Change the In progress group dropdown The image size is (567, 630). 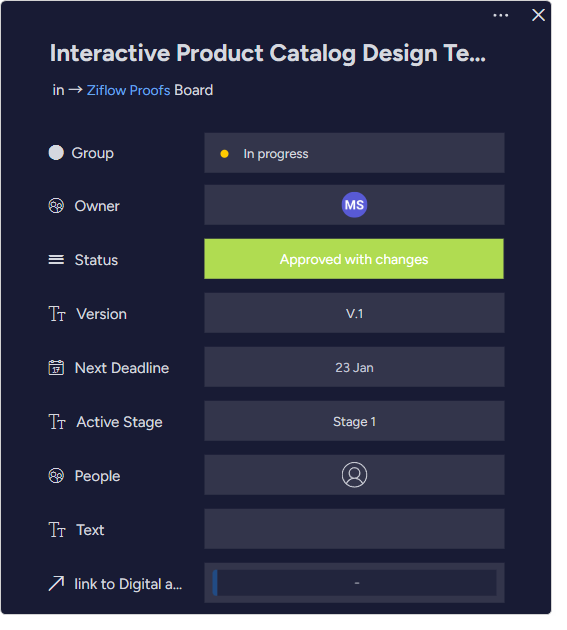tap(354, 153)
